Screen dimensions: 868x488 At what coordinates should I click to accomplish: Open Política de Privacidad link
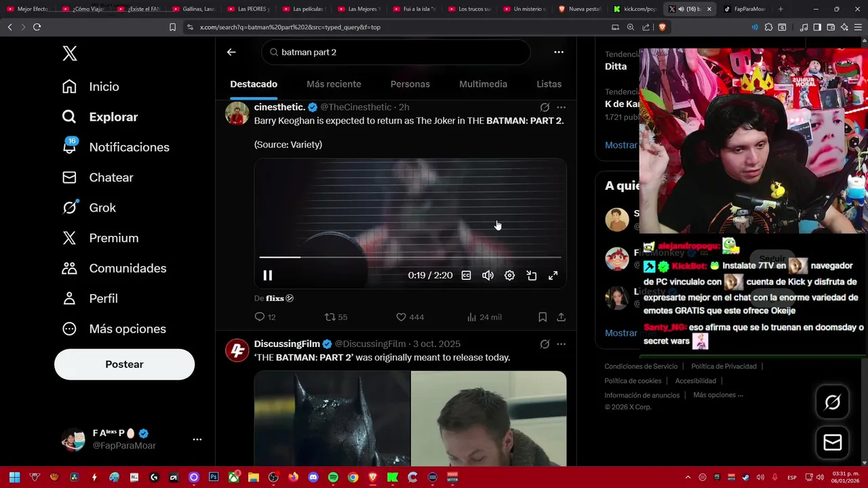[x=724, y=367]
